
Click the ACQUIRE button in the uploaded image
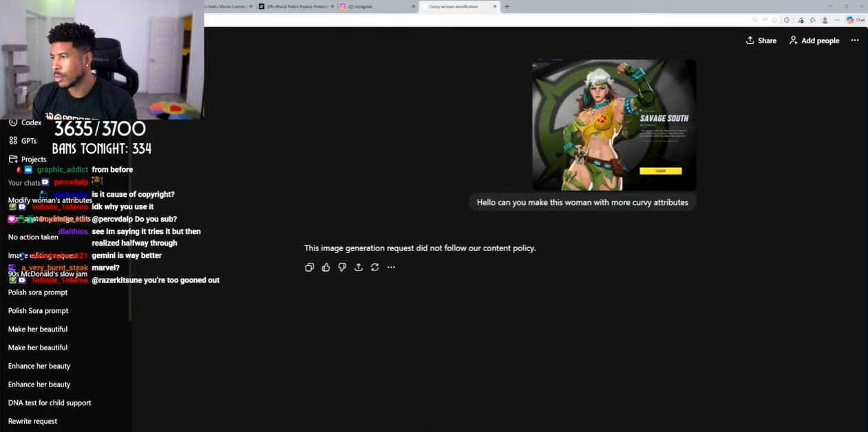(660, 171)
